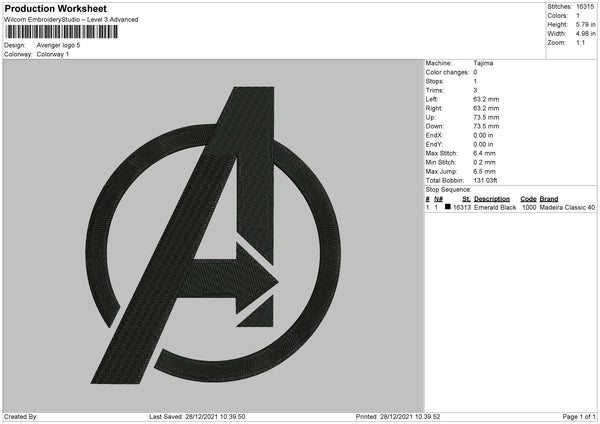
Task: Click the Total Bobbin value 131.03ft
Action: click(485, 181)
